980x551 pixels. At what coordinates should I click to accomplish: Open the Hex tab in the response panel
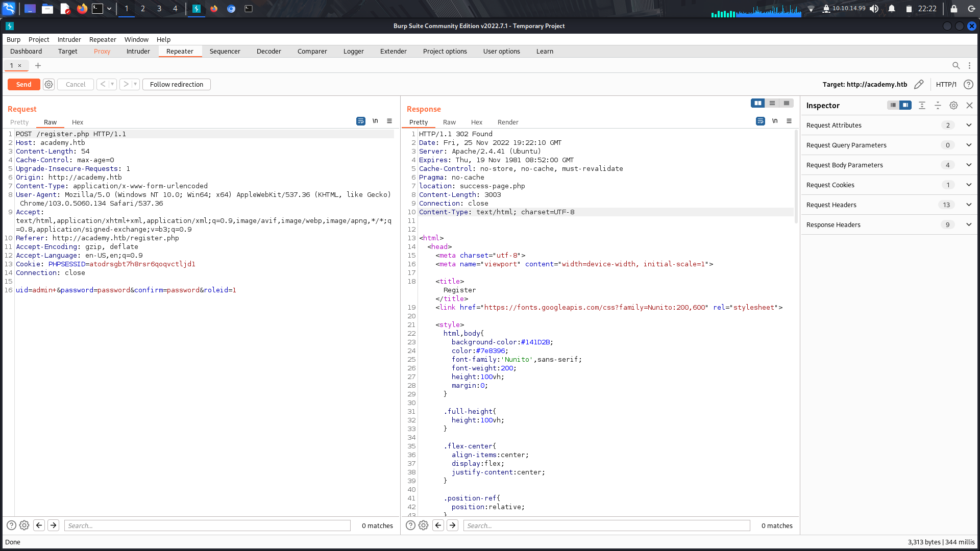point(476,122)
